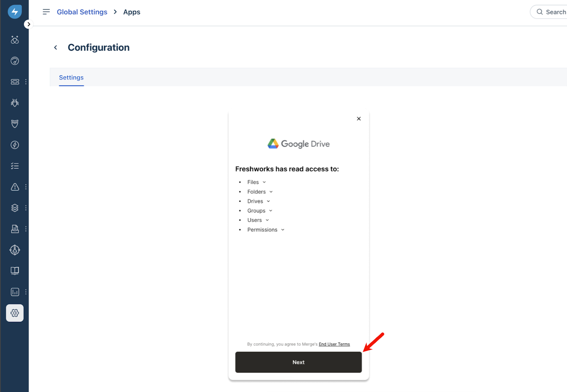Screen dimensions: 567x392
Task: Open the checklist tasks icon in sidebar
Action: 15,166
